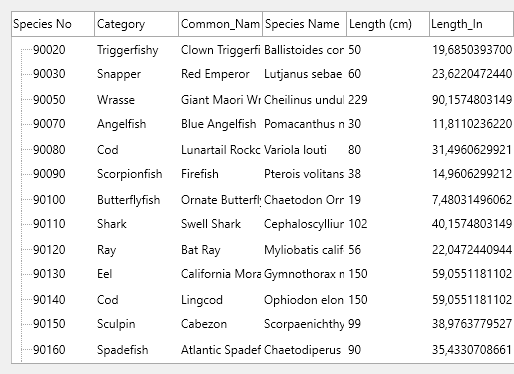Click the Species Name column header
The height and width of the screenshot is (374, 514).
[x=305, y=24]
